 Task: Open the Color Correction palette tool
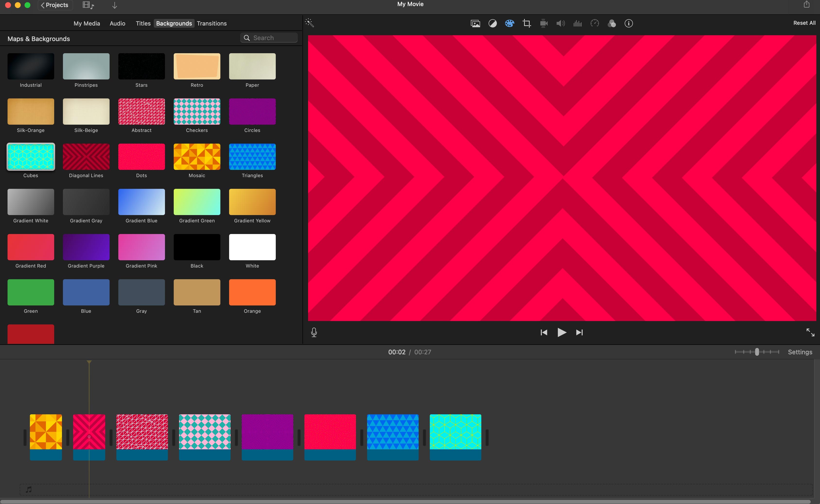click(509, 23)
